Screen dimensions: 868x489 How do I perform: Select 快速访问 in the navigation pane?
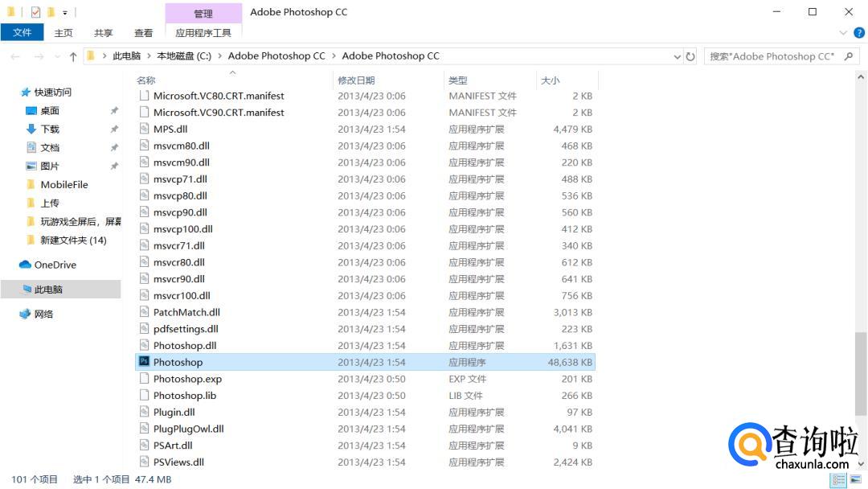point(52,92)
